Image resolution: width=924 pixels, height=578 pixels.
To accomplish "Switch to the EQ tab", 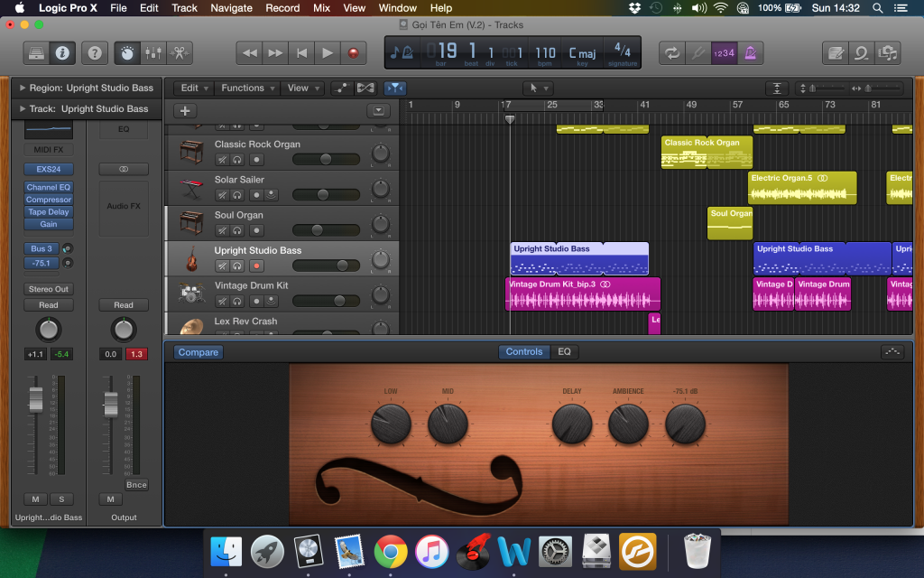I will pos(564,351).
